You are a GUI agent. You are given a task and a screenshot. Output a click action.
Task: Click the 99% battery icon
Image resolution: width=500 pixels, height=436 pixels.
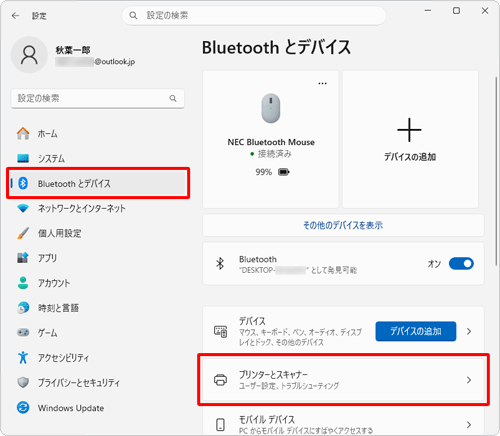(x=284, y=172)
